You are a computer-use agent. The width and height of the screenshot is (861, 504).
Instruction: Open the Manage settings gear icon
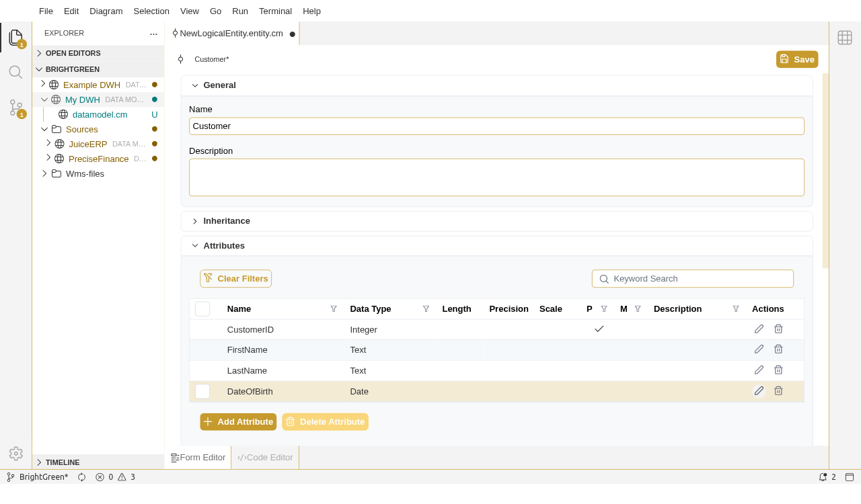(x=15, y=454)
